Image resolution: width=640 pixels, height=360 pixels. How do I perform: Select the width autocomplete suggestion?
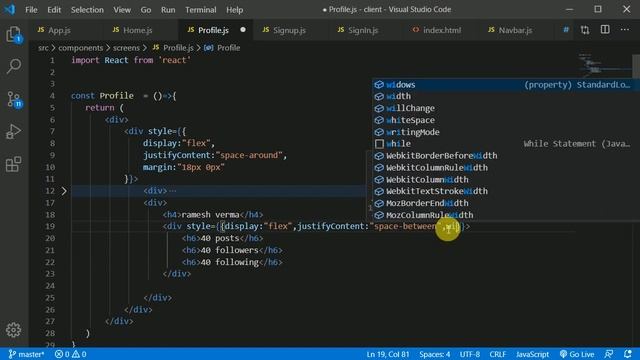pos(506,96)
